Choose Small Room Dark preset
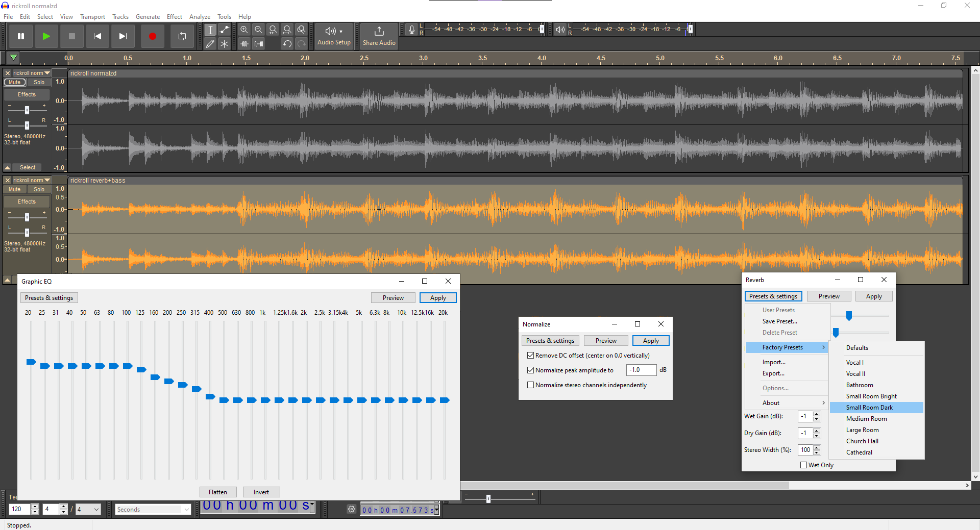The image size is (980, 530). point(876,408)
